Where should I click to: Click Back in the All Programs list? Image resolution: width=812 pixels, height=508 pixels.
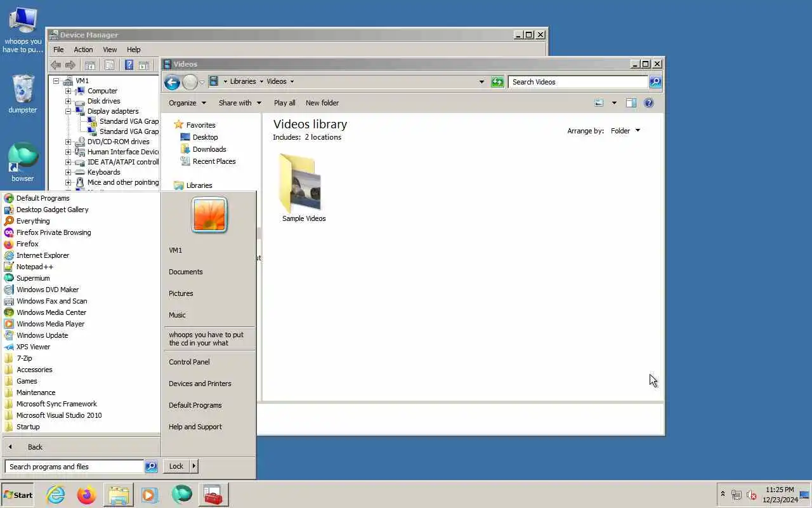[x=35, y=447]
